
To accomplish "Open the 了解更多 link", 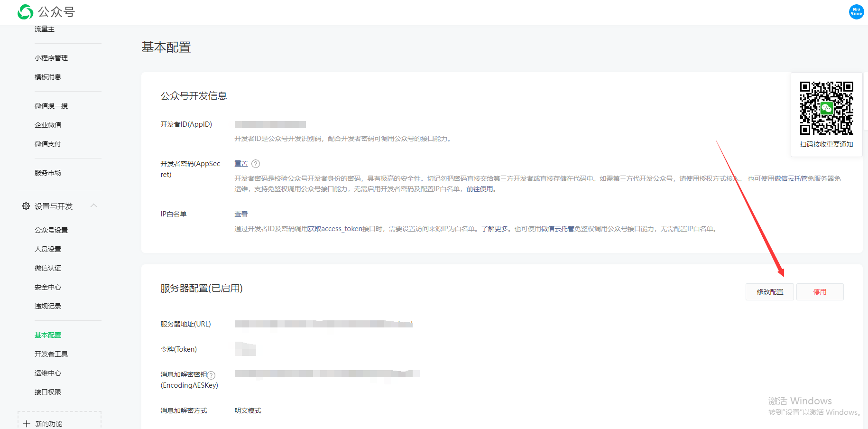I will point(495,229).
